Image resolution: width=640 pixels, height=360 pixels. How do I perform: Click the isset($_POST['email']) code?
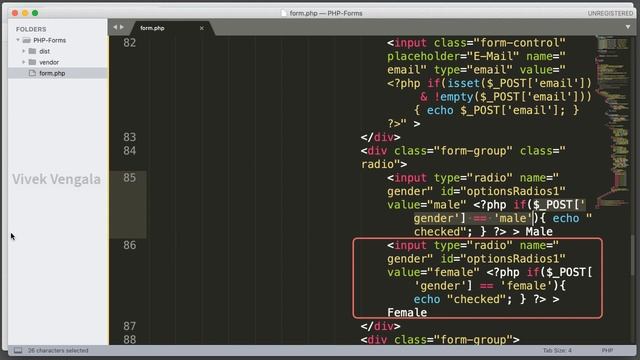coord(519,83)
